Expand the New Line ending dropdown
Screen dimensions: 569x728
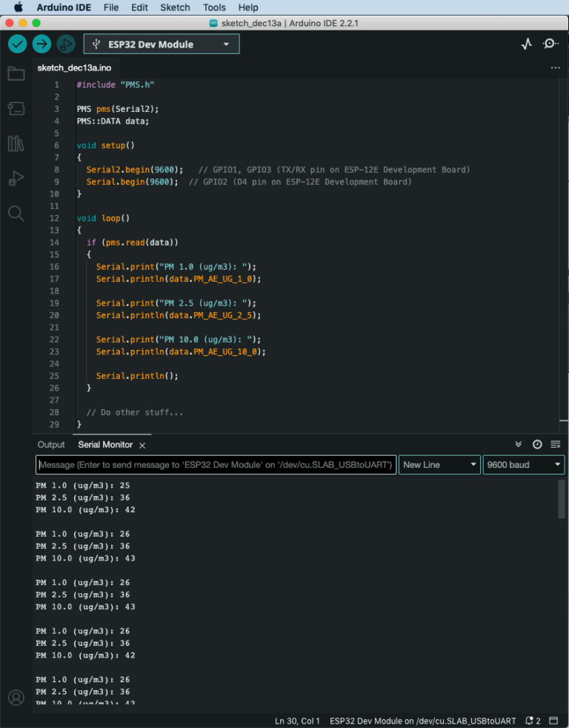(439, 465)
